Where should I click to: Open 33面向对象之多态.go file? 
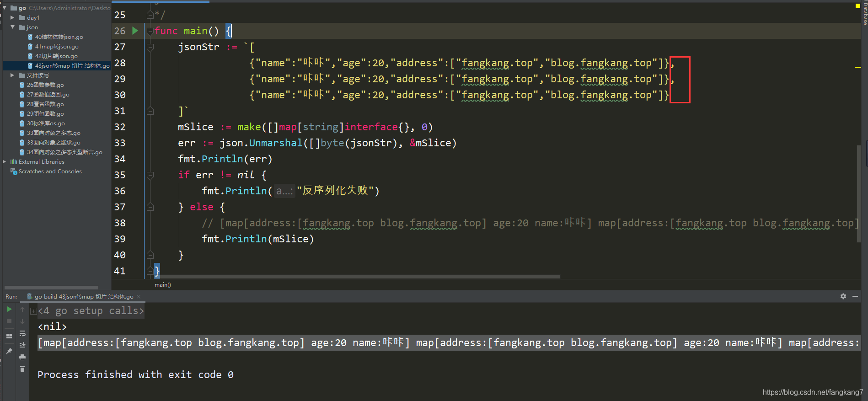(54, 133)
